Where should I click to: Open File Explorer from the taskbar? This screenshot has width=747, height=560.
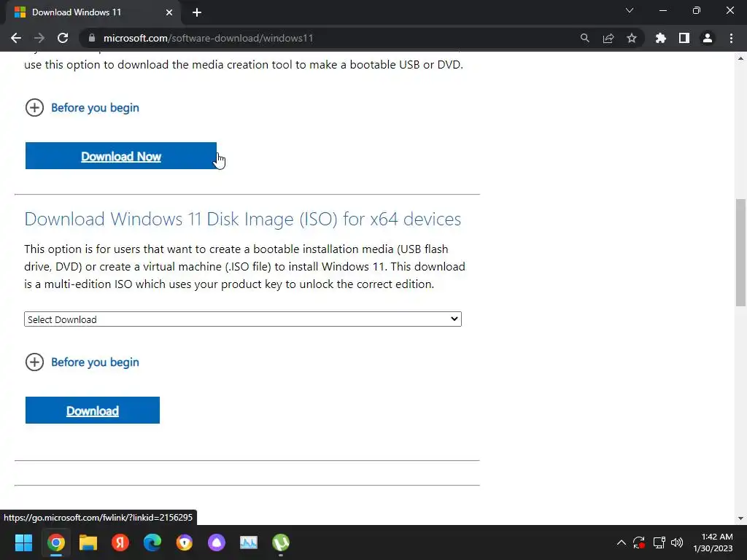88,542
